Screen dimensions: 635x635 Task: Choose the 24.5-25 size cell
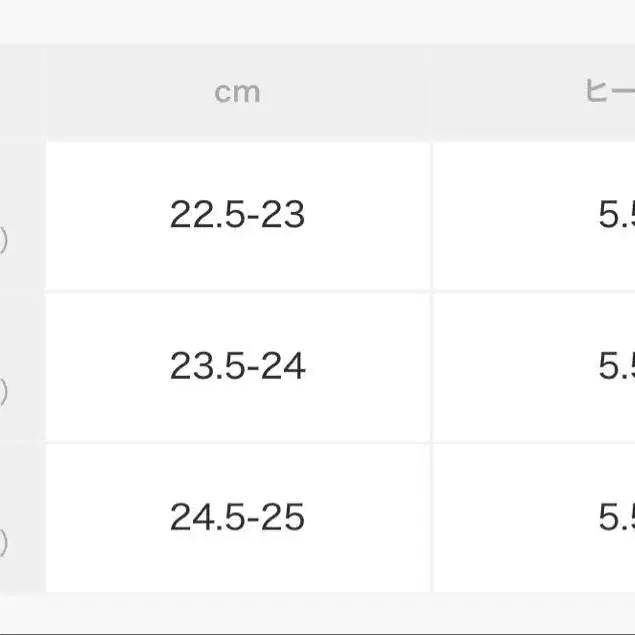[x=237, y=518]
